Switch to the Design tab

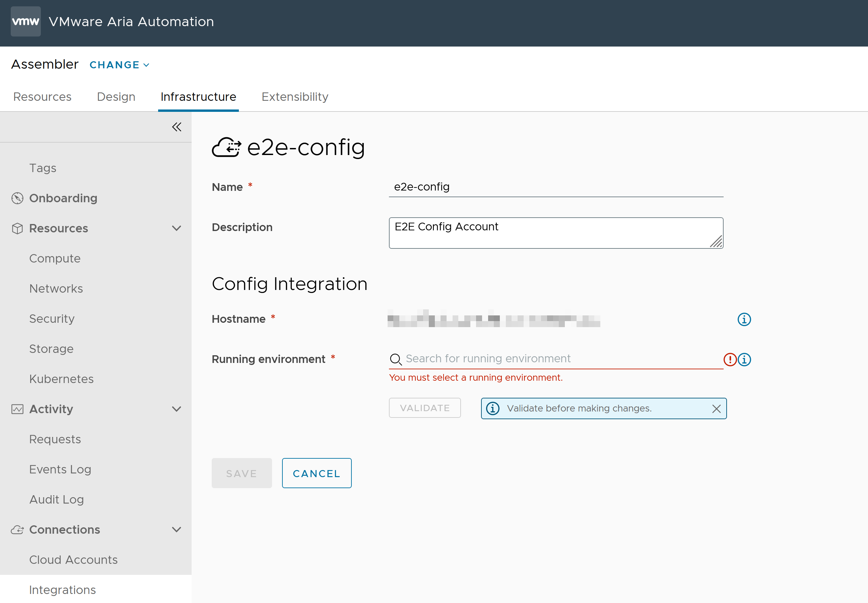116,96
